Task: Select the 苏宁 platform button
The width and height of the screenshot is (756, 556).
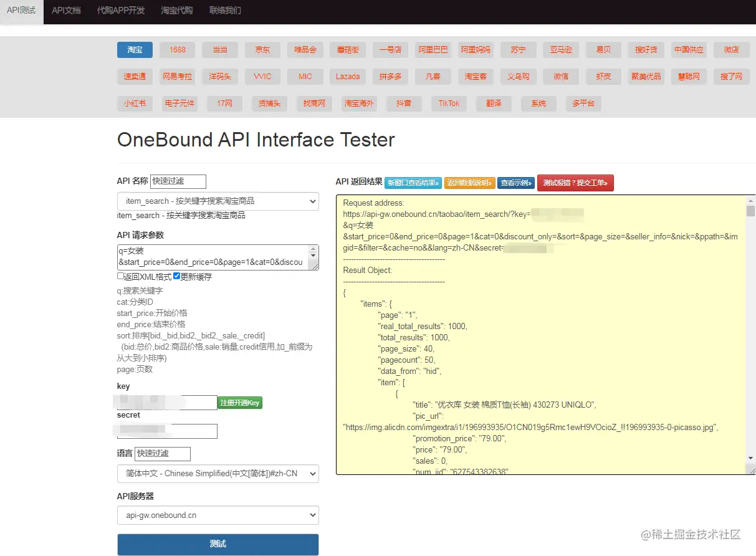Action: point(518,50)
